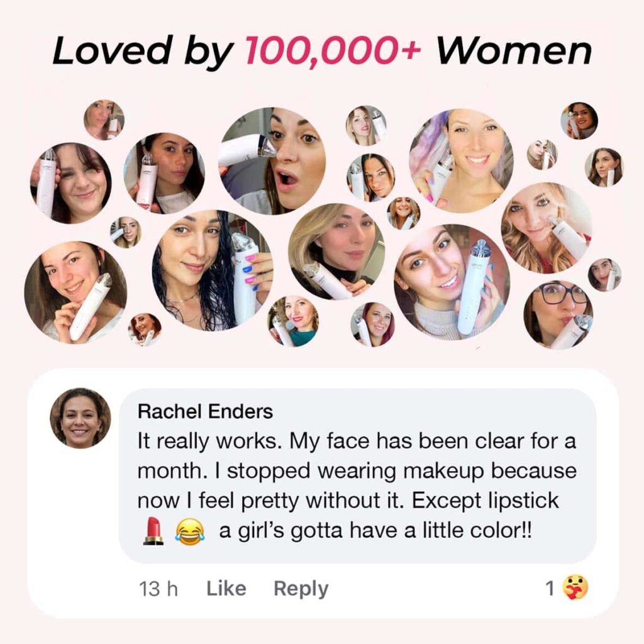Select woman in gray sweater holding device
The height and width of the screenshot is (644, 644).
[452, 282]
